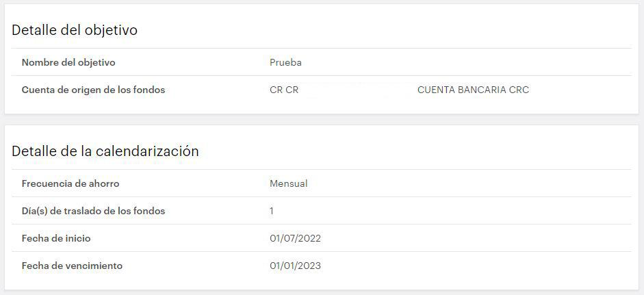
Task: Select 'Día(s) de traslado de los fondos' label
Action: tap(93, 211)
